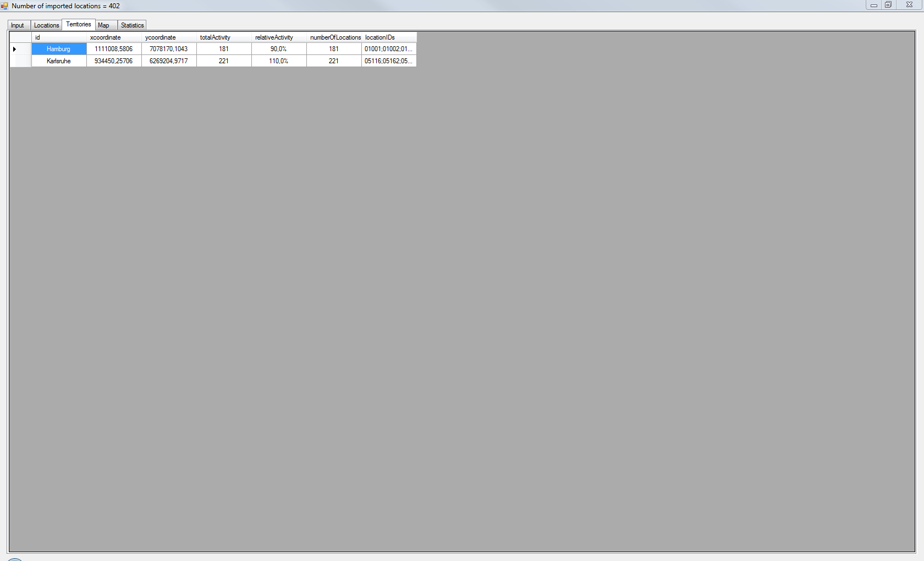Select the Karlsruhe id cell
924x561 pixels.
[59, 61]
